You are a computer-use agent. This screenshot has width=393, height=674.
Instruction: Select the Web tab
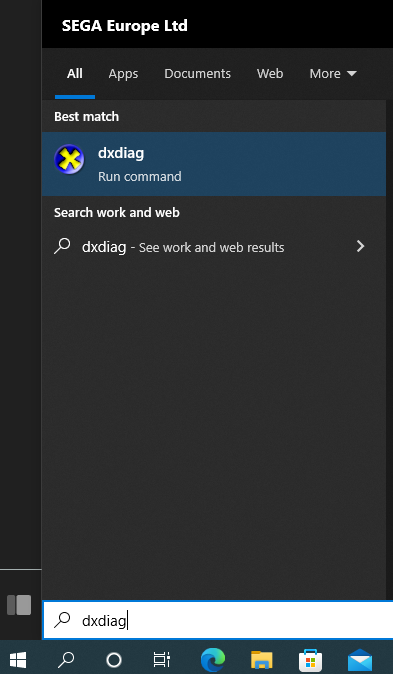tap(270, 74)
